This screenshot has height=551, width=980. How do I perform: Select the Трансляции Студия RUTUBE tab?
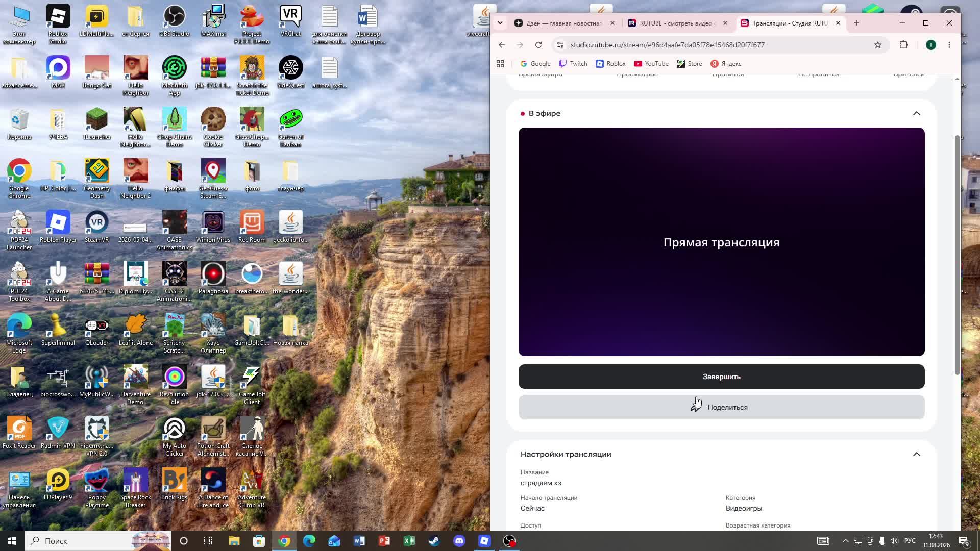coord(790,23)
